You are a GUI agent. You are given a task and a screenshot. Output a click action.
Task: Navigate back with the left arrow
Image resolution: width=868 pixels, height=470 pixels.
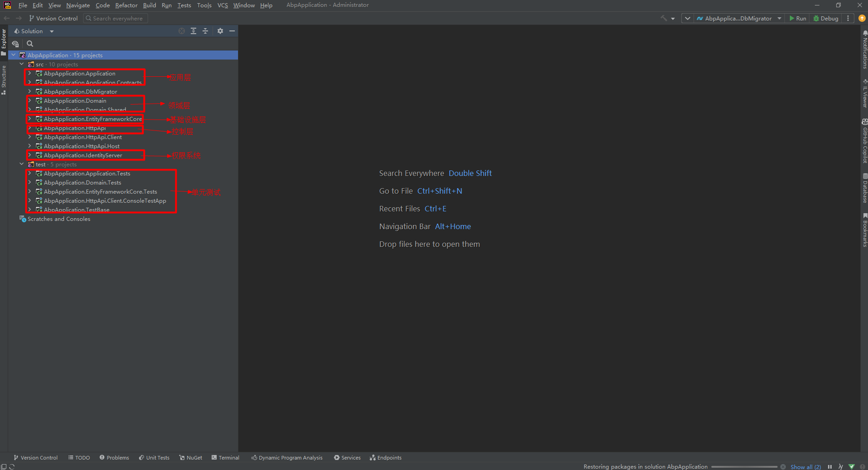[6, 18]
